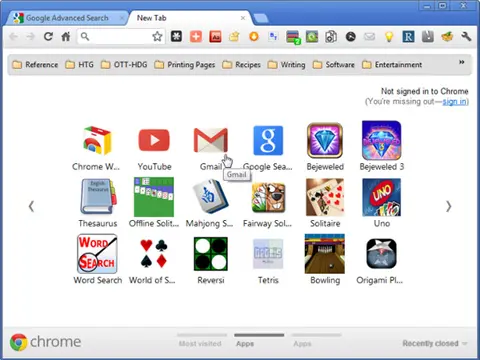Go to next apps page arrow
The height and width of the screenshot is (360, 480).
point(449,207)
